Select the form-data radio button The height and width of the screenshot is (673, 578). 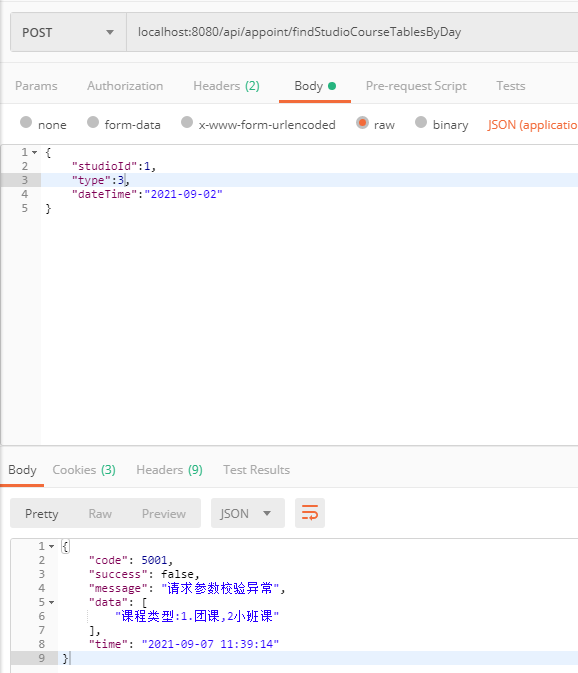click(93, 122)
